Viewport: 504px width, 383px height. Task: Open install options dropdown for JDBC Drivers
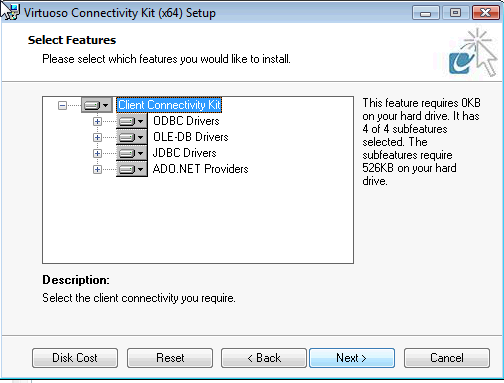pyautogui.click(x=132, y=153)
